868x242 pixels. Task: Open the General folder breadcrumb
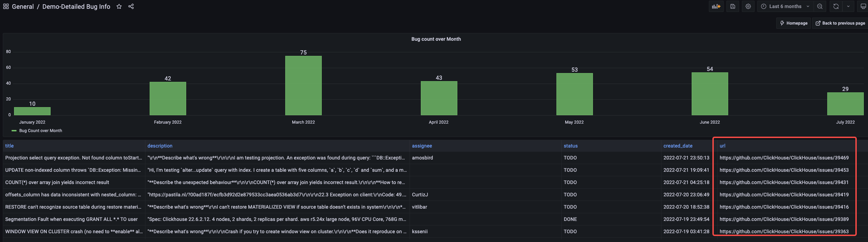pos(23,7)
